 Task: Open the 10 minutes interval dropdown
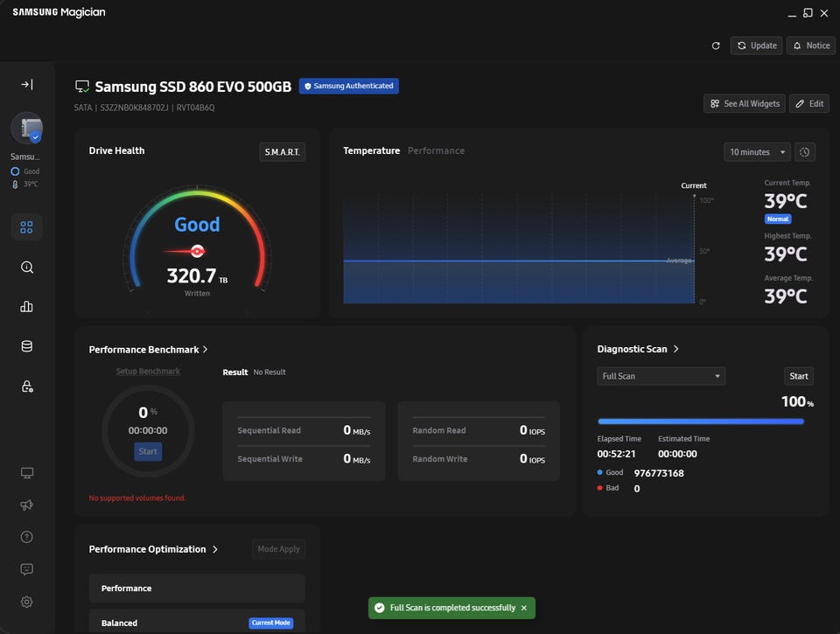(x=757, y=152)
